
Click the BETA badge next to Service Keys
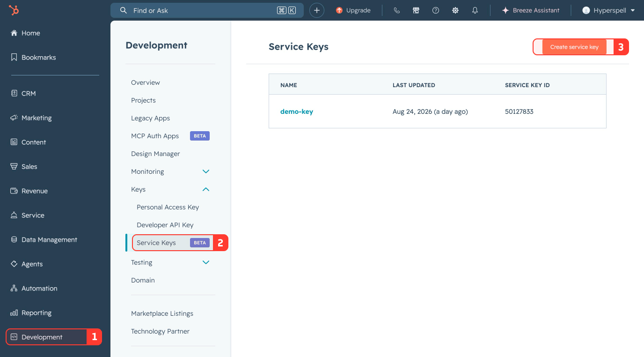pyautogui.click(x=200, y=243)
